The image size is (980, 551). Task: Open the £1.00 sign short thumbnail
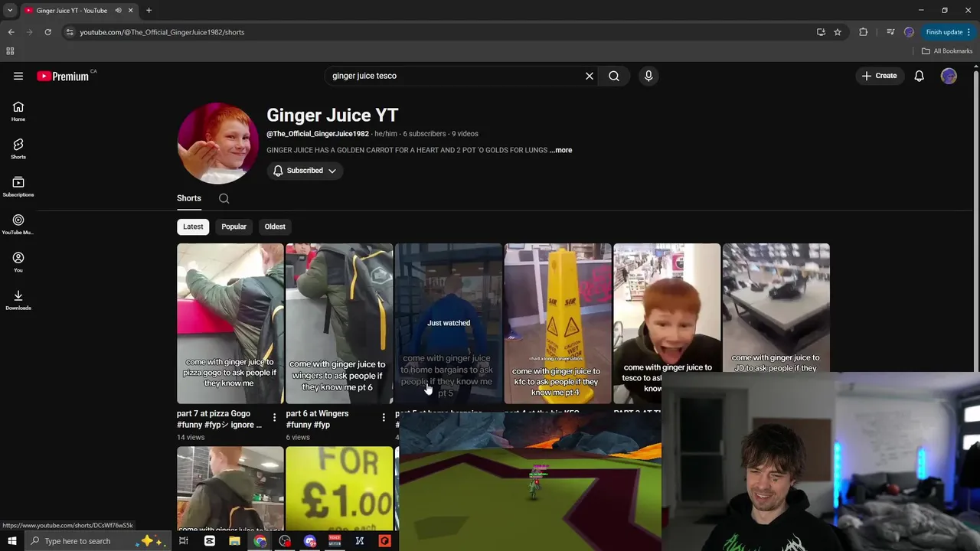click(x=339, y=489)
